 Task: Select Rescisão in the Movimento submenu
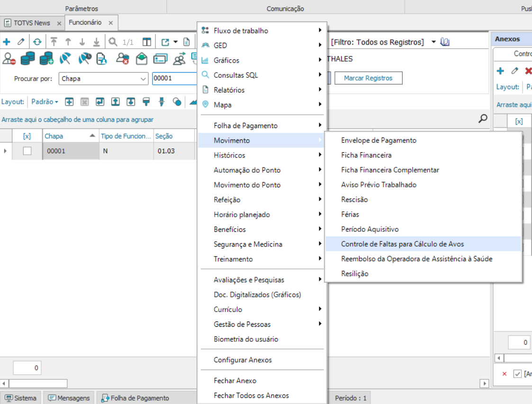423,200
